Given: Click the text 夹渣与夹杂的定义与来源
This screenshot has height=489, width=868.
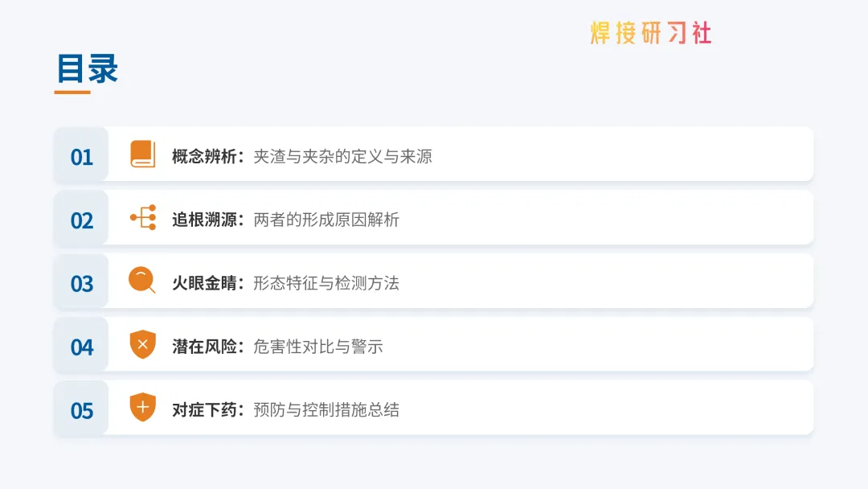Looking at the screenshot, I should 343,156.
